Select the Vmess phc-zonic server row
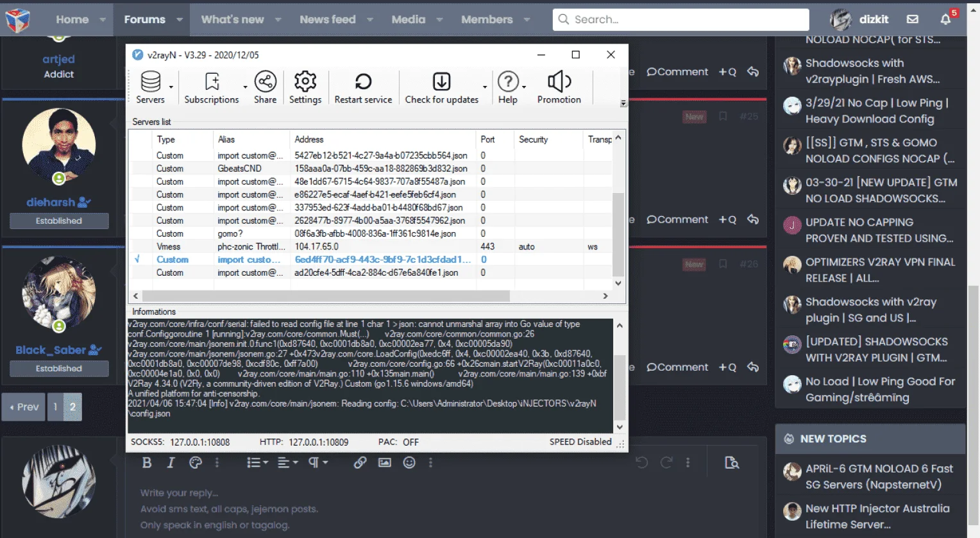The width and height of the screenshot is (980, 538). (x=371, y=246)
